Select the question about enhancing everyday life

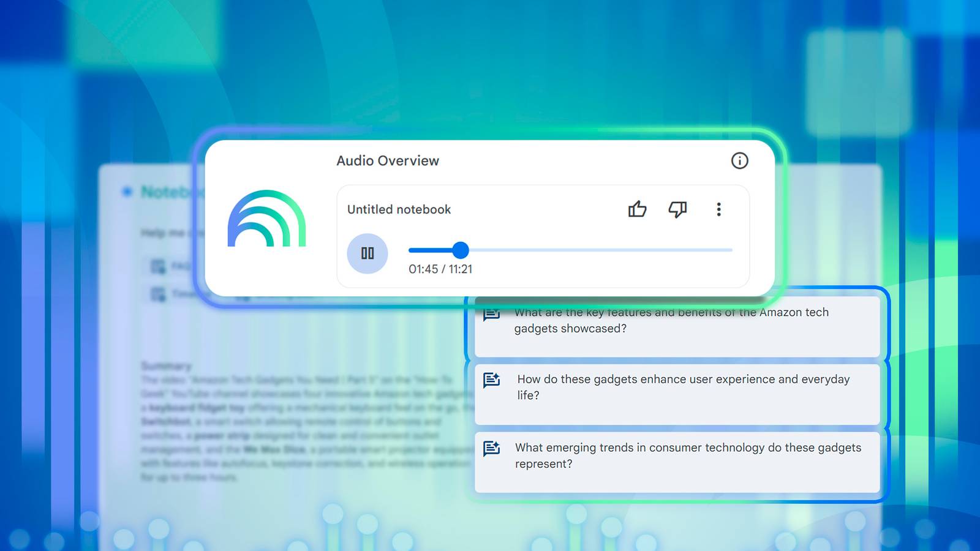(674, 392)
